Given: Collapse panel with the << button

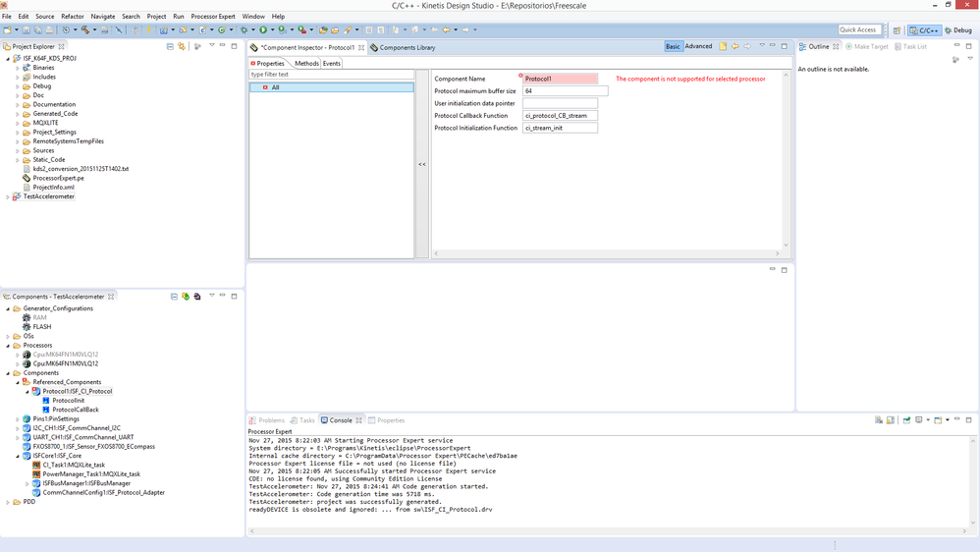Looking at the screenshot, I should coord(422,164).
